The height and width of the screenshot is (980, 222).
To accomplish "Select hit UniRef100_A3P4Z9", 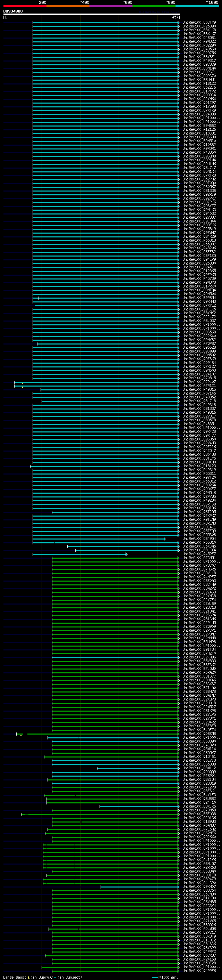I will click(199, 879).
